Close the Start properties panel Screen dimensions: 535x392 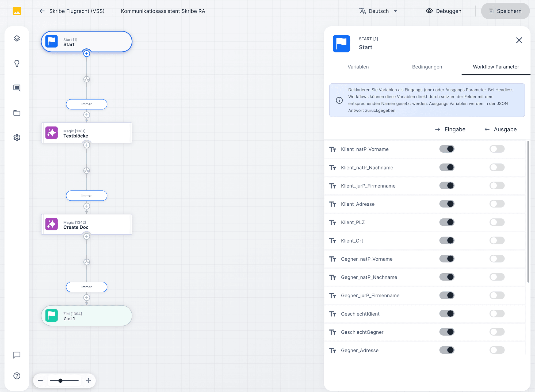click(x=519, y=40)
